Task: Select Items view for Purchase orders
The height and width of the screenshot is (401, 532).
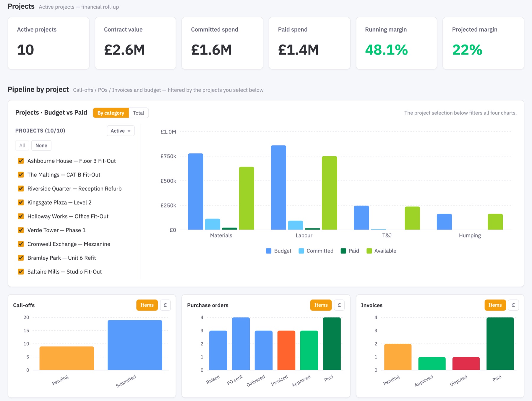Action: [321, 305]
